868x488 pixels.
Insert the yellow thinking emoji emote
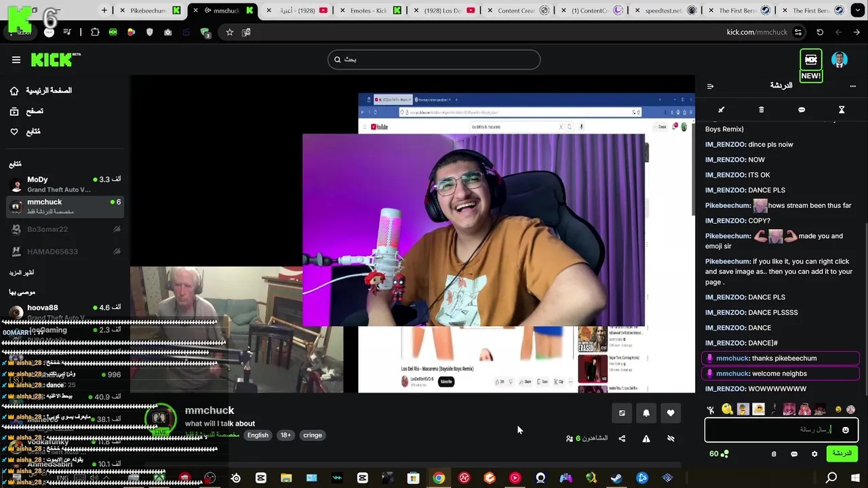[x=727, y=409]
